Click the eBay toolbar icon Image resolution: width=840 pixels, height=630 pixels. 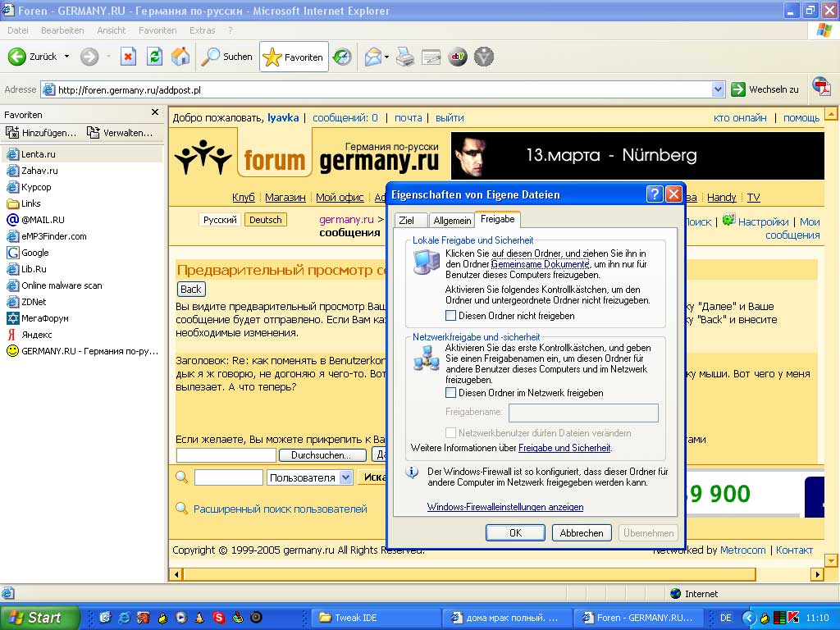(x=458, y=57)
